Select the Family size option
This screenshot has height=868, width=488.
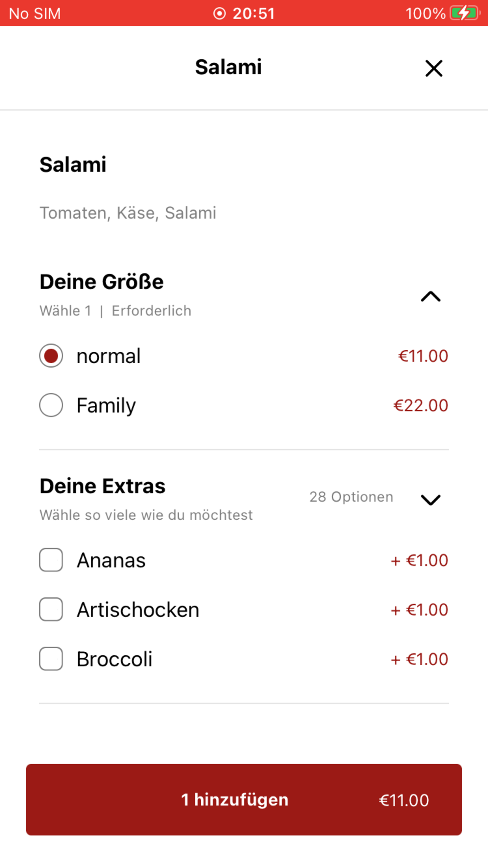click(x=51, y=405)
